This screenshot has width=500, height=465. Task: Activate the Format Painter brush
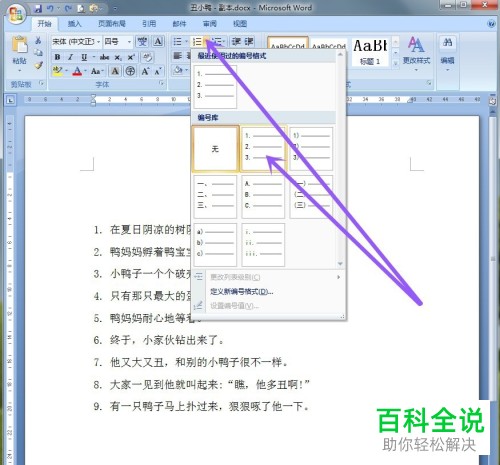38,65
